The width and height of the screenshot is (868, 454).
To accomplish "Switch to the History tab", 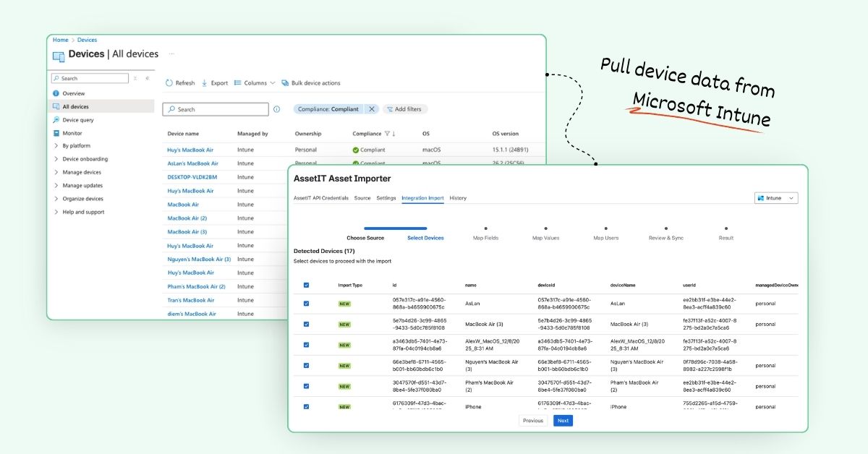I will coord(458,198).
